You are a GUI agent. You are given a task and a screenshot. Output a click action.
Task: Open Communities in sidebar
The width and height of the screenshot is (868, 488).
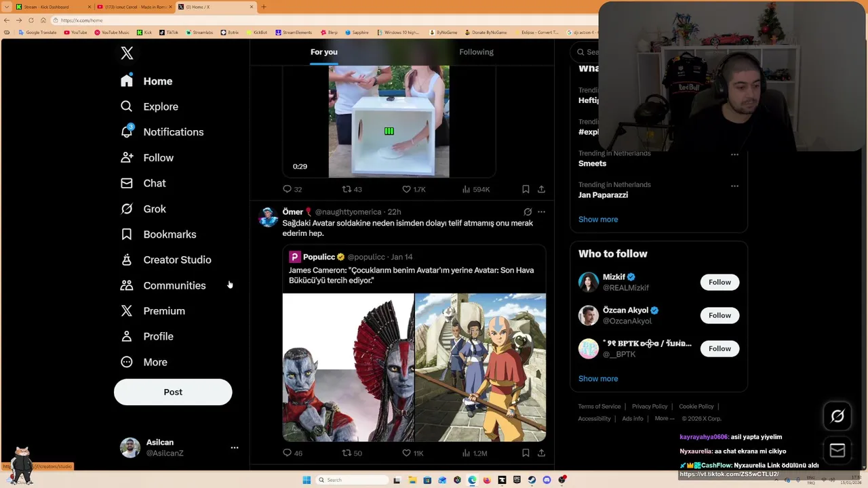[163, 285]
